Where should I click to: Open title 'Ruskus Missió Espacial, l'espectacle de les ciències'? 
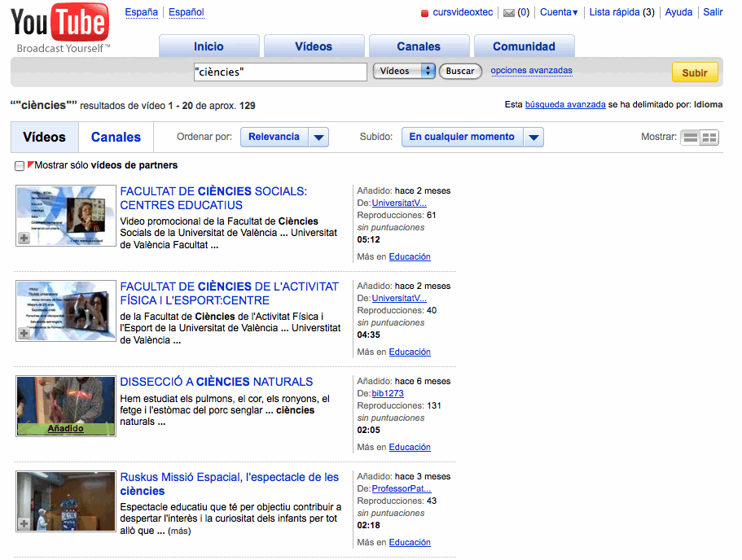point(230,483)
